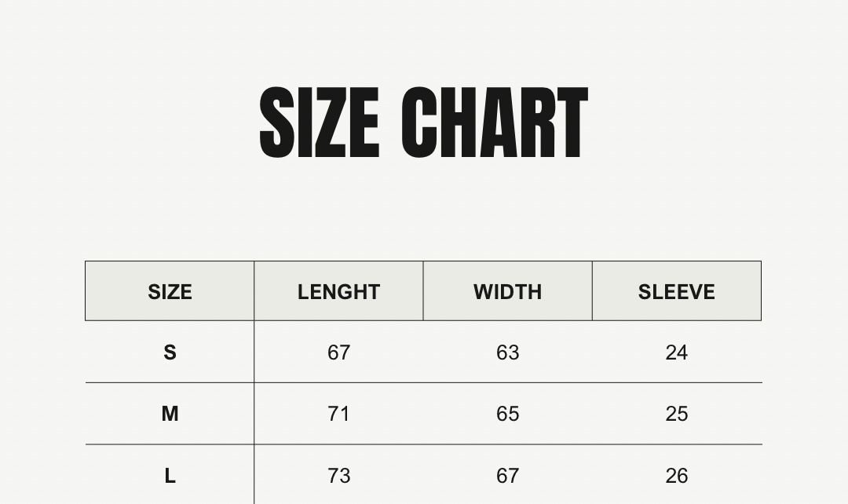Screen dimensions: 848x504
Task: Click the S size row label
Action: pos(170,352)
